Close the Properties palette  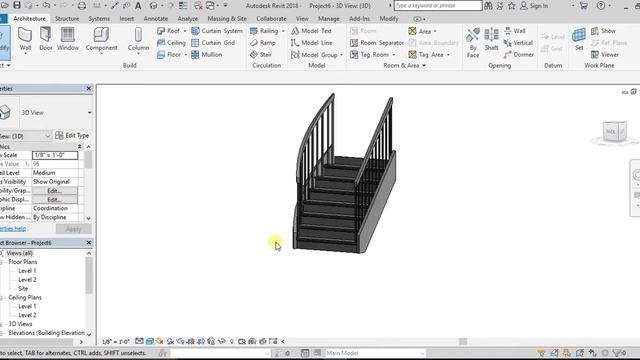tap(89, 88)
